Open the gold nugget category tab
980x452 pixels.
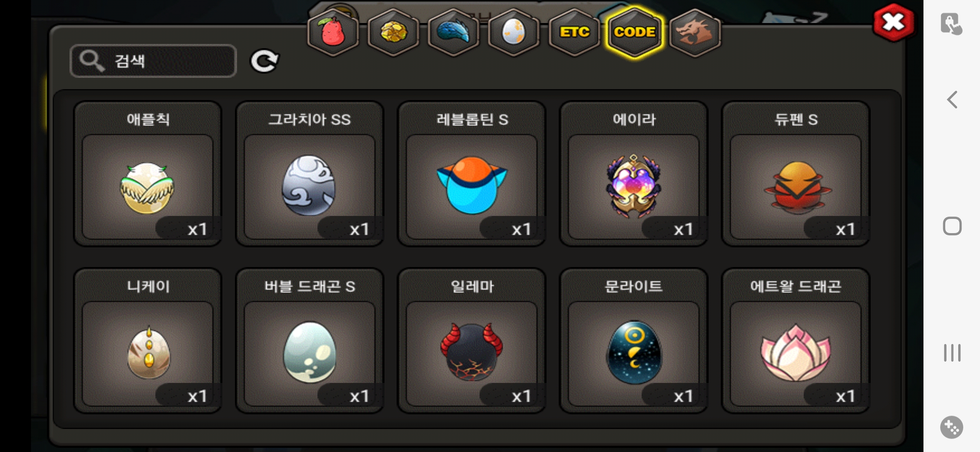point(393,32)
